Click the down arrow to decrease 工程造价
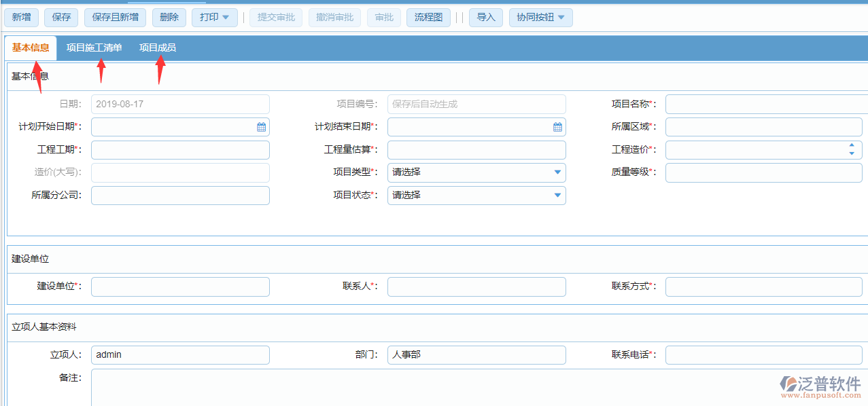868x406 pixels. point(852,153)
